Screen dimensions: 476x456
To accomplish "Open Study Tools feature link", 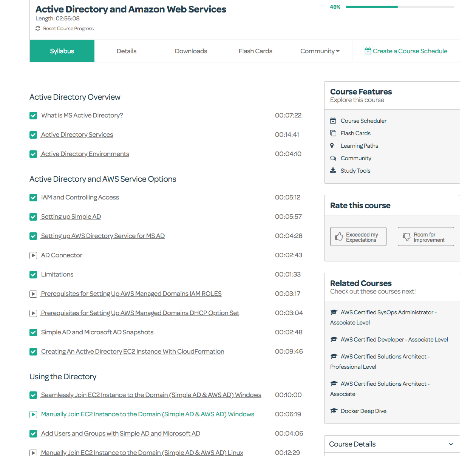I will point(355,170).
